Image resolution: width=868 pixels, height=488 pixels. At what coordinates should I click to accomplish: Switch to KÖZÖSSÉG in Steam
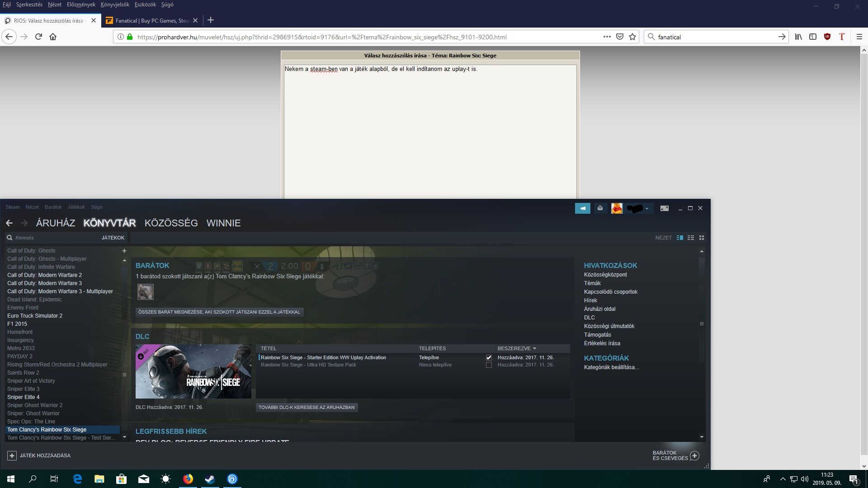[171, 223]
